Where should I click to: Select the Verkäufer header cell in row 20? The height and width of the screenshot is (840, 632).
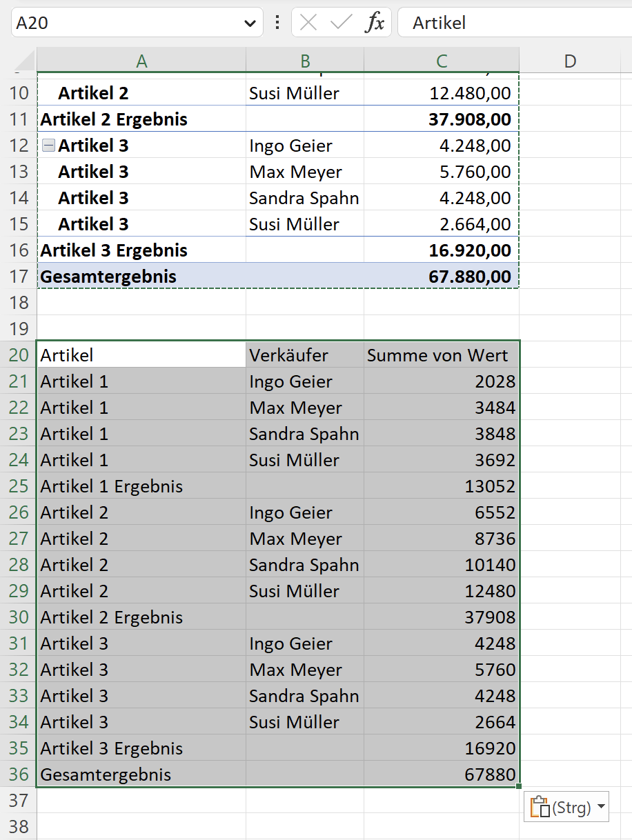pyautogui.click(x=305, y=355)
